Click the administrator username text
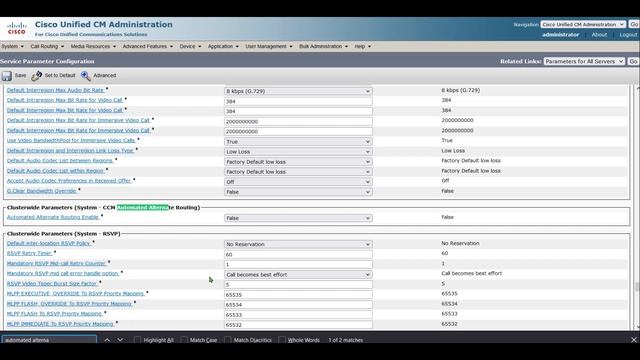The height and width of the screenshot is (360, 640). coord(560,35)
